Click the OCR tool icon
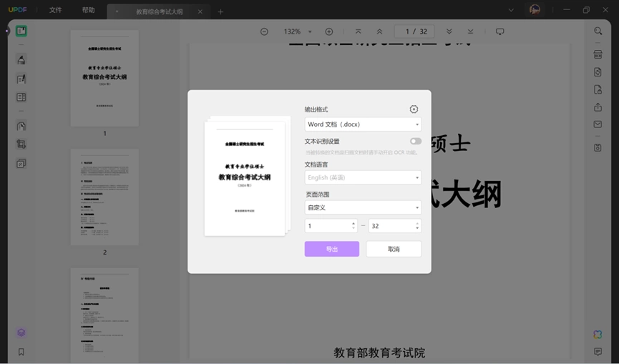Viewport: 619px width, 364px height. pyautogui.click(x=598, y=54)
